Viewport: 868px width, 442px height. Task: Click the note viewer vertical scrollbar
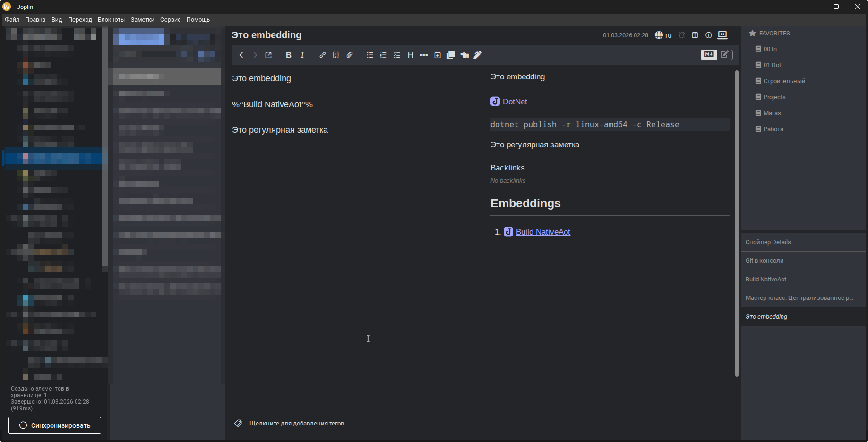point(737,223)
